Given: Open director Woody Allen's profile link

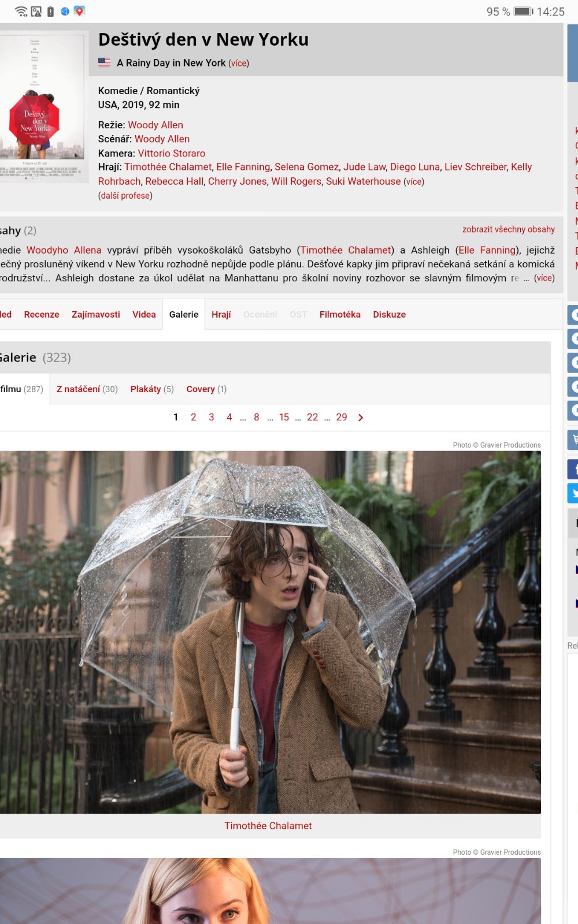Looking at the screenshot, I should pos(155,125).
